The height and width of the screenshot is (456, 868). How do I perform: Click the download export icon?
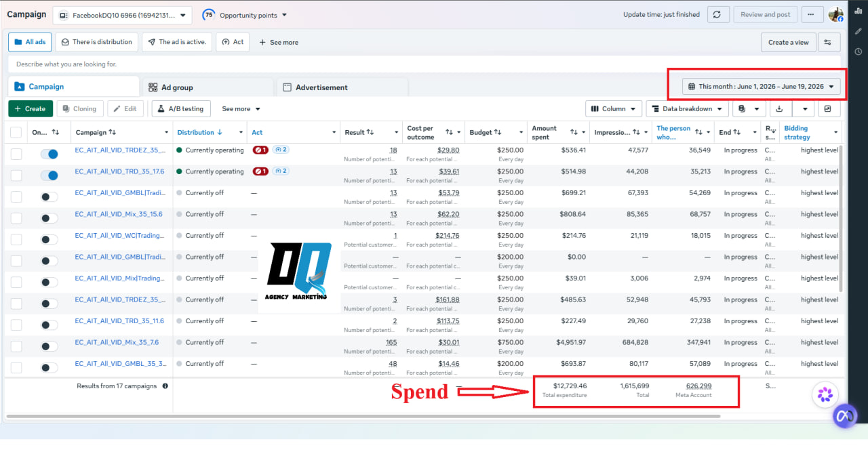pyautogui.click(x=780, y=108)
